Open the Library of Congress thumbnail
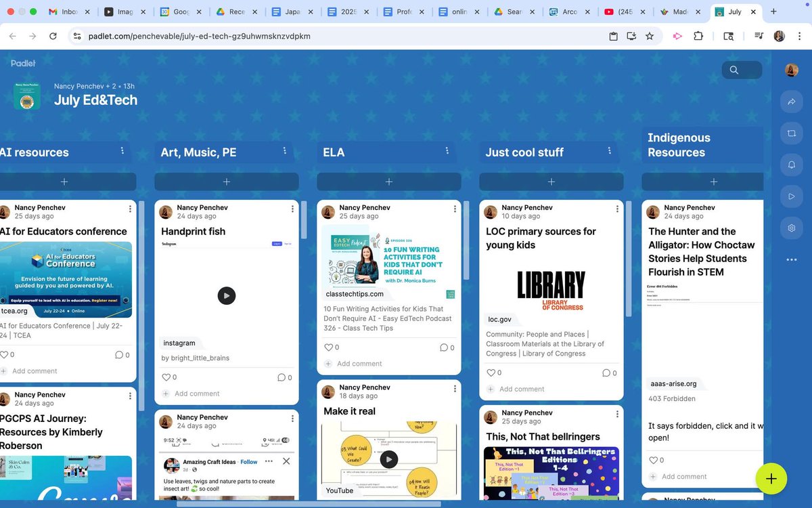Screen dimensions: 812x508 (551, 291)
